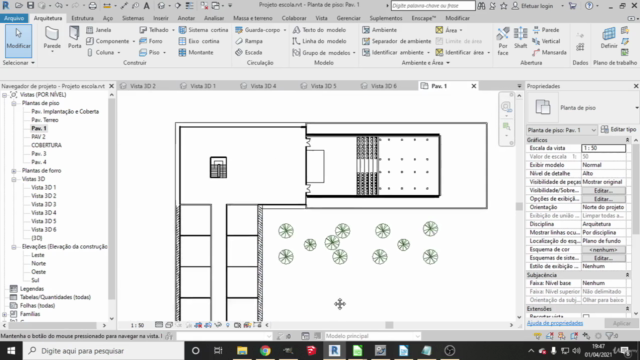Viewport: 640px width, 360px height.
Task: Open Identificar área dropdown arrow
Action: [x=489, y=53]
